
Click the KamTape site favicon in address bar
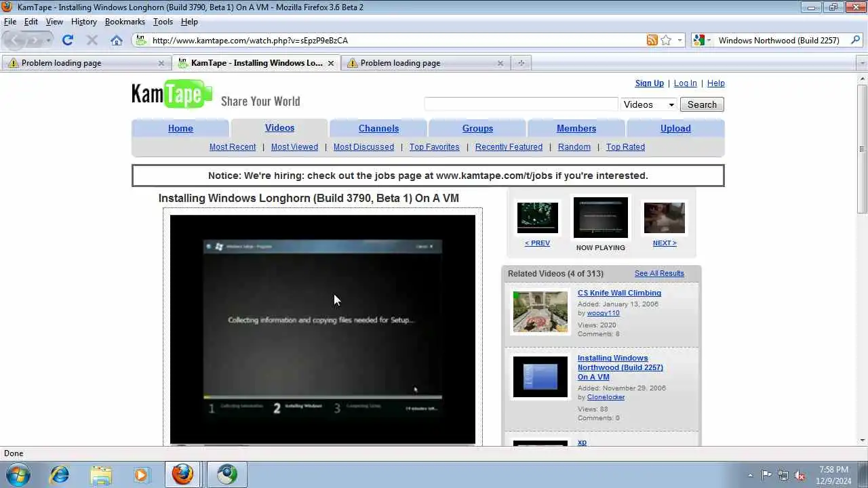click(x=141, y=40)
